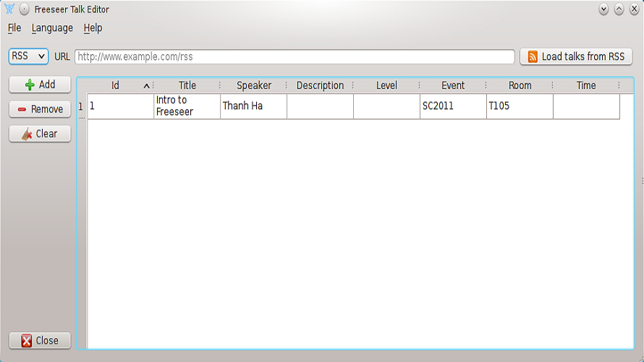Click the Level column header
The width and height of the screenshot is (644, 362).
coord(386,85)
